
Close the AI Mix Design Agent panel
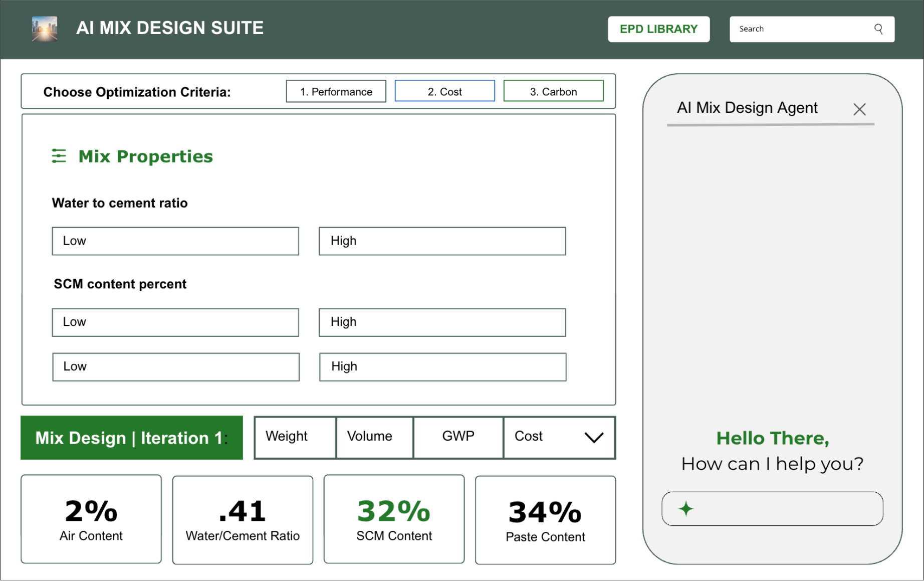click(x=859, y=109)
